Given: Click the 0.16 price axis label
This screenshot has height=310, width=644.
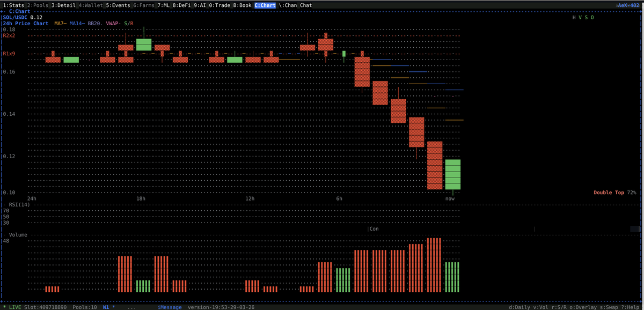Looking at the screenshot, I should point(9,72).
